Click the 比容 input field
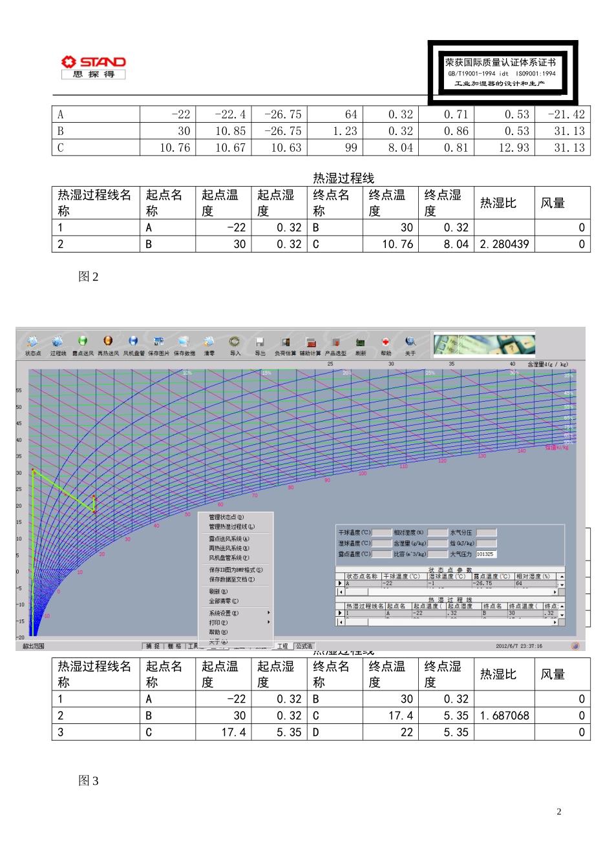The height and width of the screenshot is (868, 614). pos(437,554)
